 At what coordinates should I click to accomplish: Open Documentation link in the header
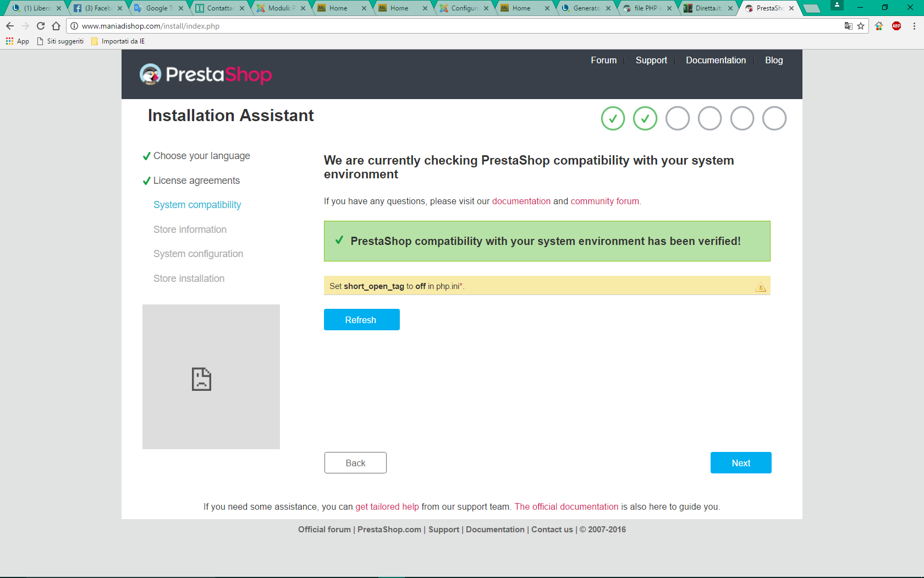tap(716, 61)
